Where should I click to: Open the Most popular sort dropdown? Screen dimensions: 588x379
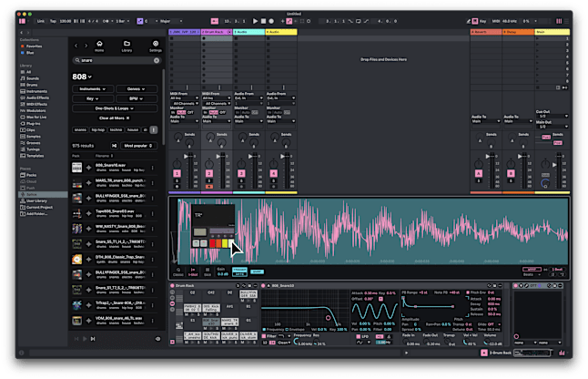click(138, 145)
